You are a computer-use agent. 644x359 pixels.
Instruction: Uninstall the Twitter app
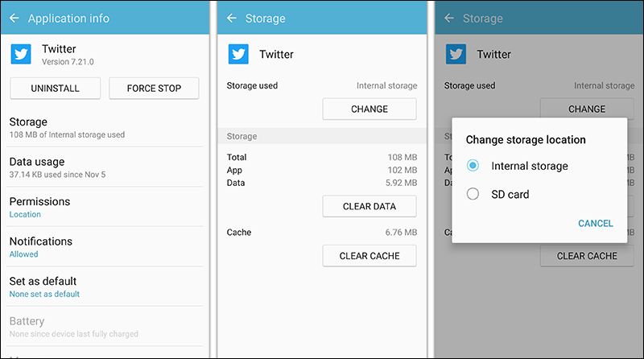(55, 89)
